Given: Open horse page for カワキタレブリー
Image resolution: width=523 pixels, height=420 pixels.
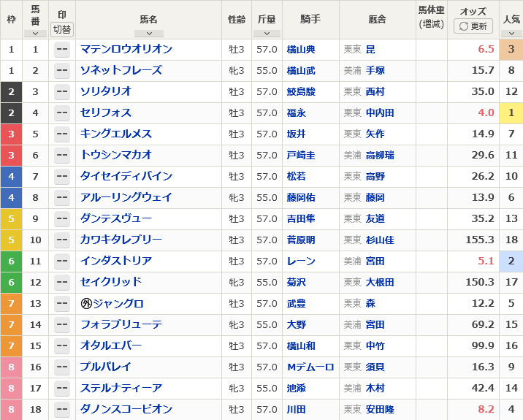Looking at the screenshot, I should (121, 240).
